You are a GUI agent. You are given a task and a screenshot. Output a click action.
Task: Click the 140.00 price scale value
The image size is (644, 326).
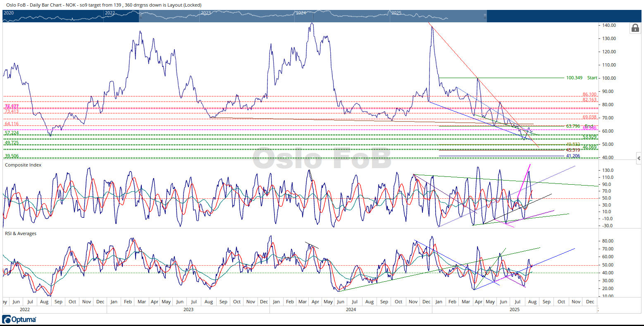click(609, 25)
